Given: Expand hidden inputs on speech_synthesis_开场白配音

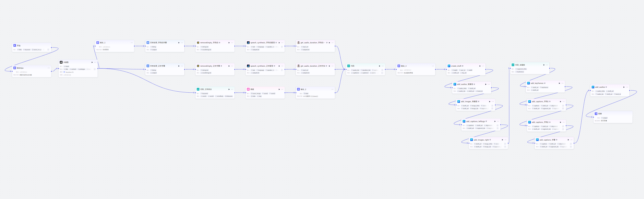Looking at the screenshot, I should [x=282, y=47].
